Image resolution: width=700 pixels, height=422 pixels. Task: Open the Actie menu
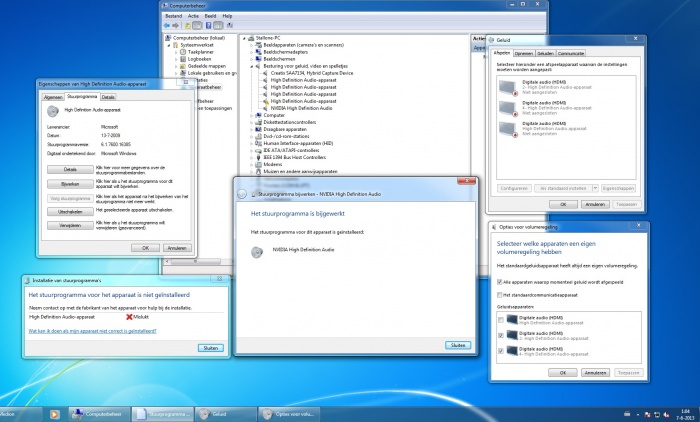(x=193, y=16)
